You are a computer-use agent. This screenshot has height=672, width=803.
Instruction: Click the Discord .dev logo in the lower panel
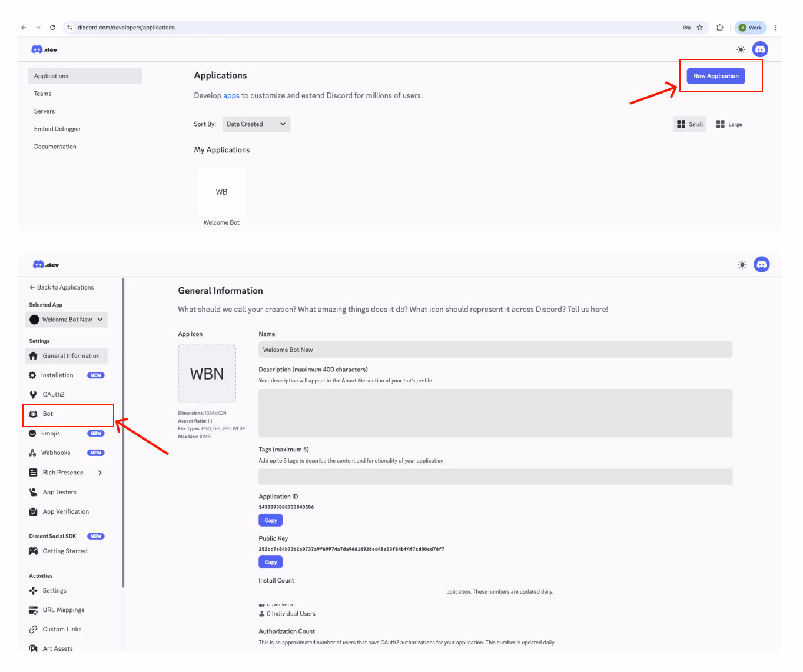click(x=46, y=265)
